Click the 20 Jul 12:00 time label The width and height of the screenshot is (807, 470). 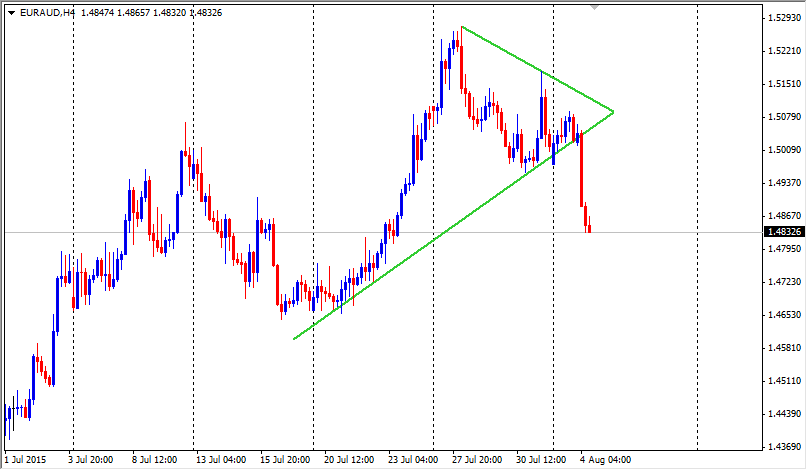point(349,460)
